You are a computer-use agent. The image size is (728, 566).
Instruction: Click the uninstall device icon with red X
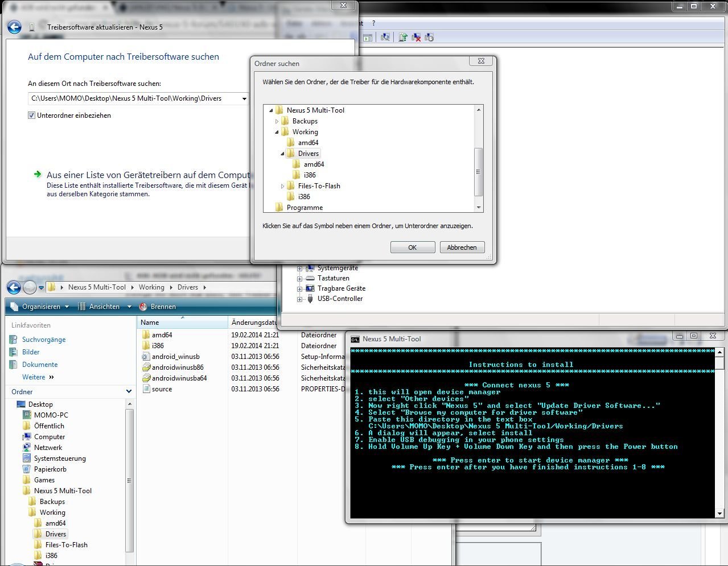[x=416, y=38]
